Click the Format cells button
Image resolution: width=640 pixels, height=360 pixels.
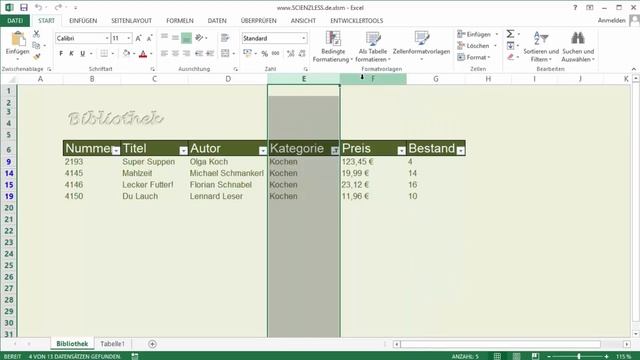[x=474, y=57]
